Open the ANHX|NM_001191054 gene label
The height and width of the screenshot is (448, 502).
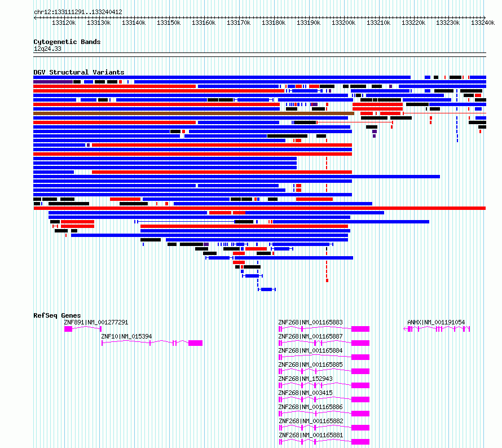(436, 322)
